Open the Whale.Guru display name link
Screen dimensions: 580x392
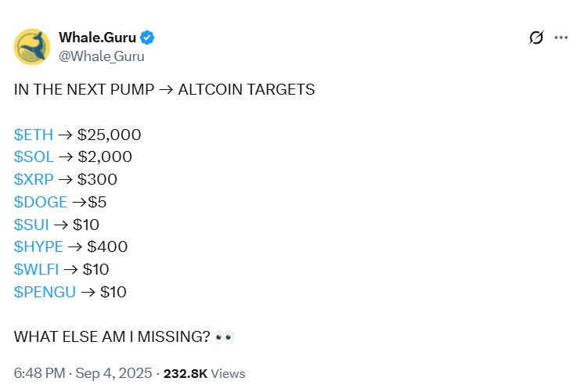click(96, 38)
